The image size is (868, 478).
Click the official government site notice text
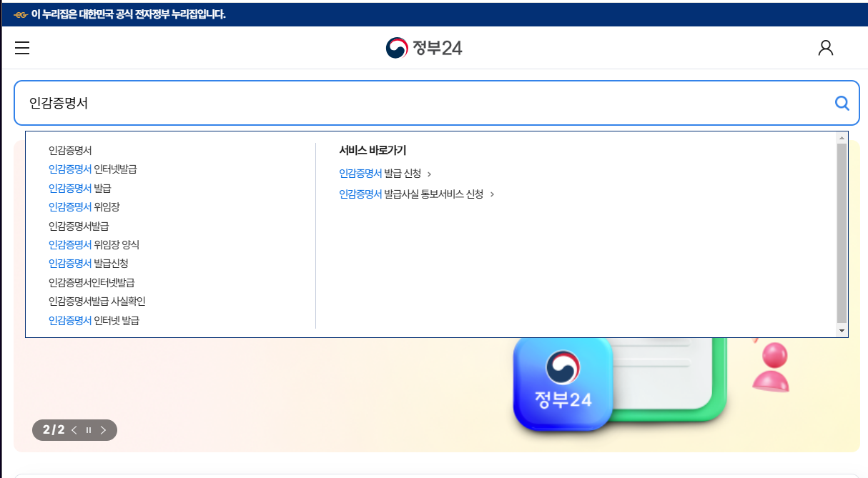point(129,14)
